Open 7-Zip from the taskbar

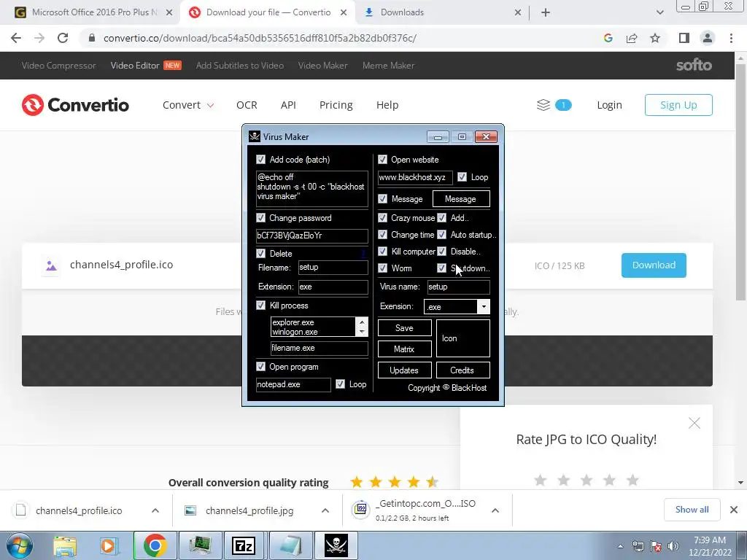click(244, 545)
